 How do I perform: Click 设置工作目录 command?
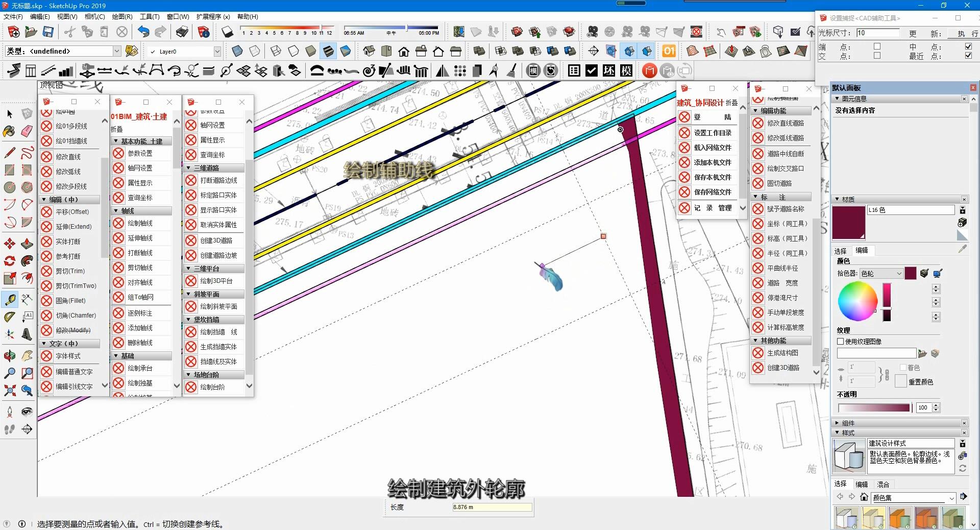tap(712, 133)
